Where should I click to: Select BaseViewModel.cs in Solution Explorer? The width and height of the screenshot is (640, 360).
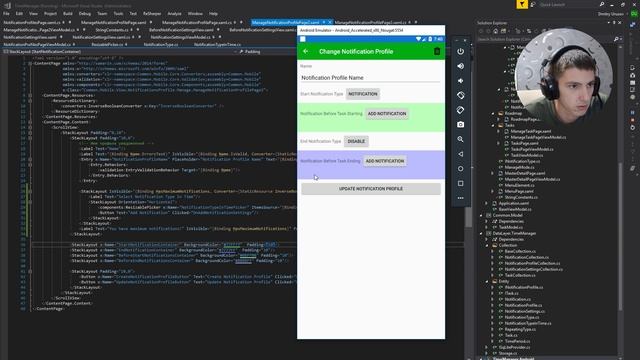click(x=515, y=209)
